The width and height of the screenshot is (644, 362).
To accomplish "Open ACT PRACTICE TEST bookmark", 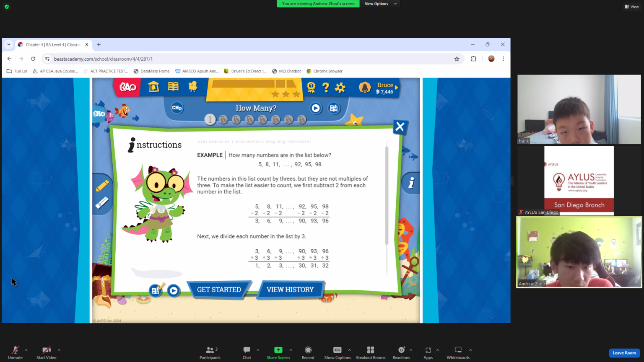I will pyautogui.click(x=106, y=71).
